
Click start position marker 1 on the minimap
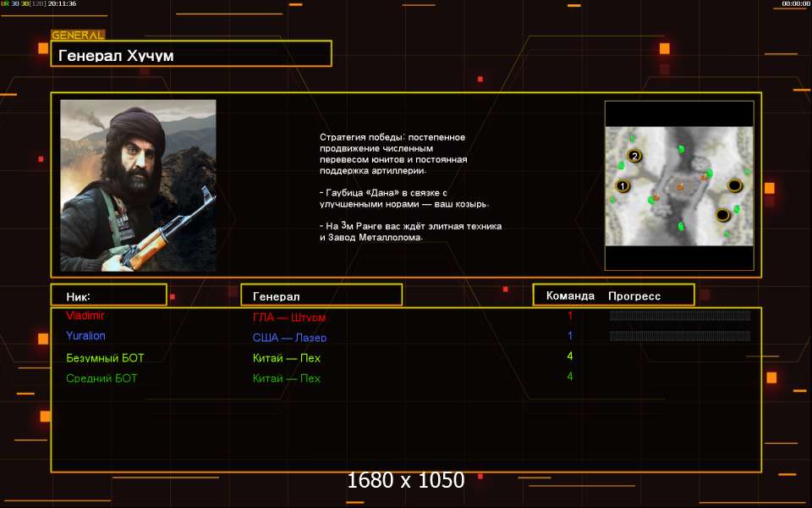click(623, 185)
